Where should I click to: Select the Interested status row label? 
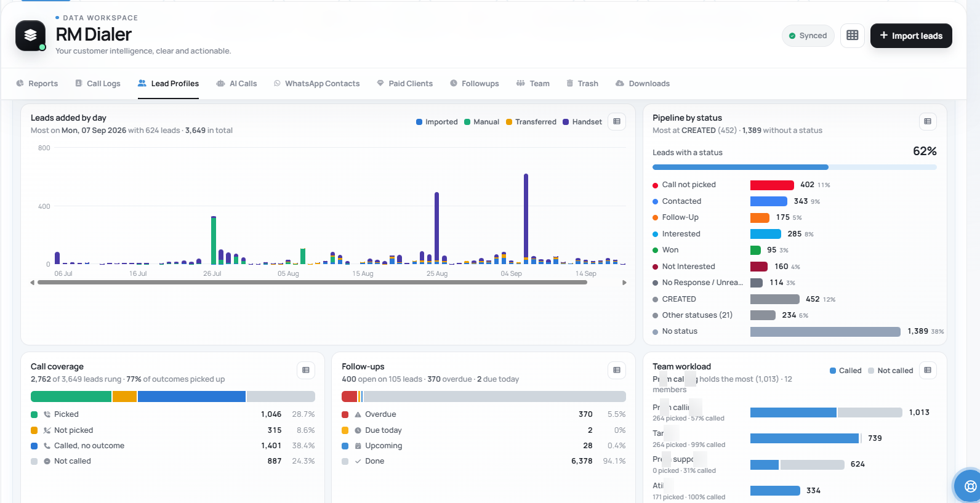tap(681, 234)
